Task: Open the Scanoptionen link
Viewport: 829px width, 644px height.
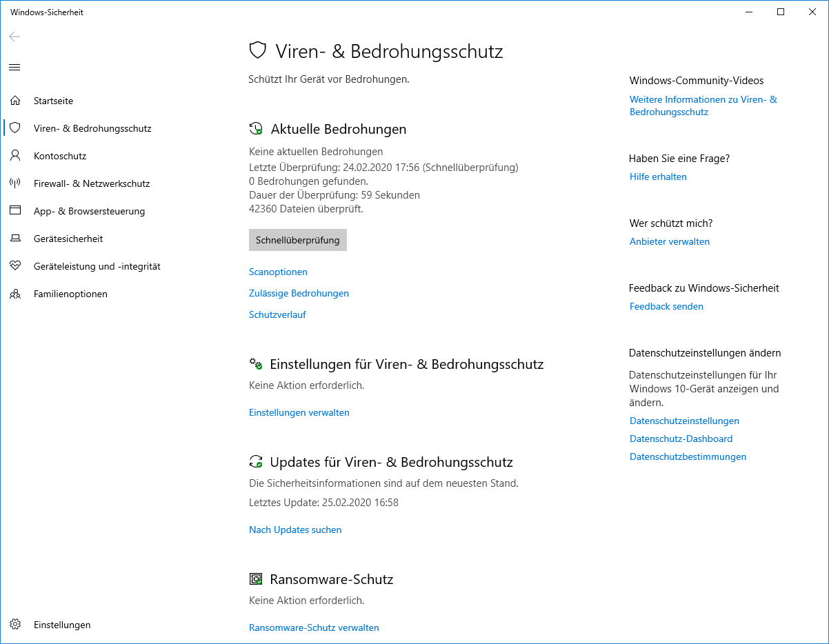Action: point(278,272)
